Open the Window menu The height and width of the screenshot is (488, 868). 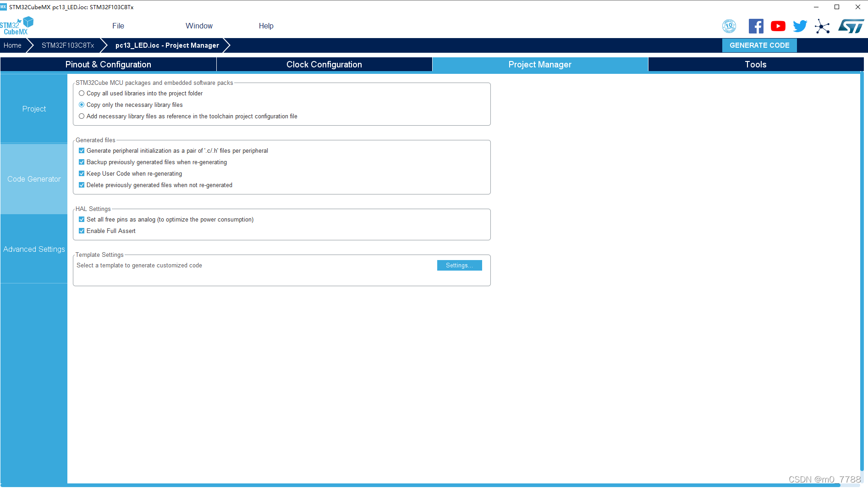pos(199,26)
